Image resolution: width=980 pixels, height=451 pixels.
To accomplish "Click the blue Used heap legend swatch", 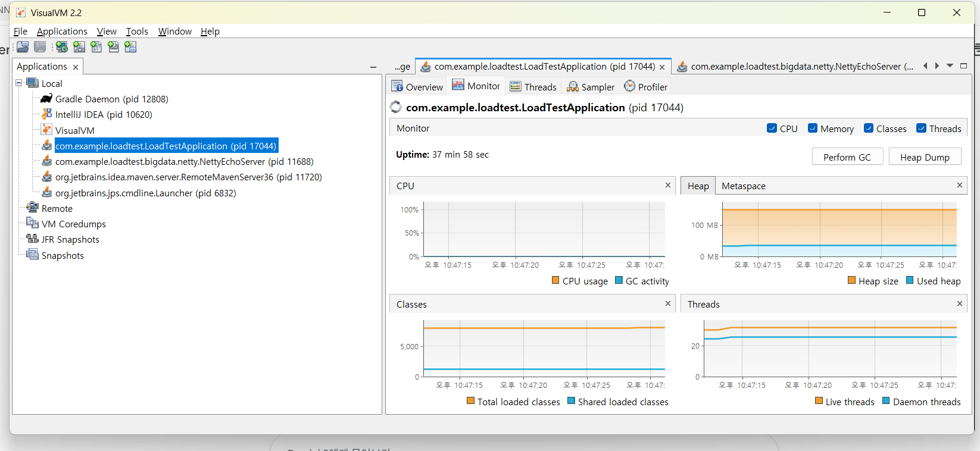I will click(x=910, y=280).
